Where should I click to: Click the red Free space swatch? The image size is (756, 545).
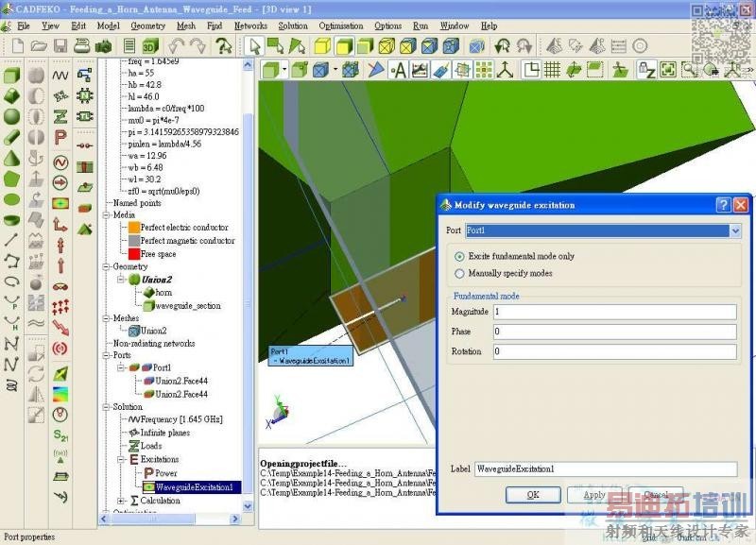134,254
